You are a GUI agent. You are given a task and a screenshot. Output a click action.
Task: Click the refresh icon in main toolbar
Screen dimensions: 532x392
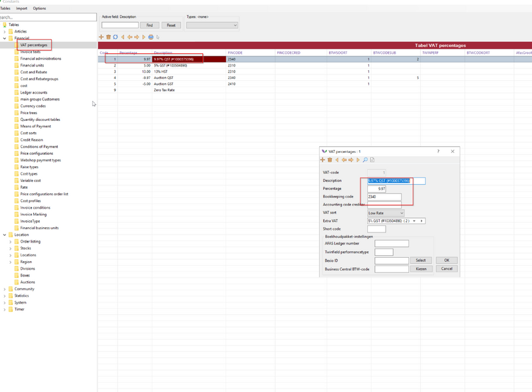(116, 37)
